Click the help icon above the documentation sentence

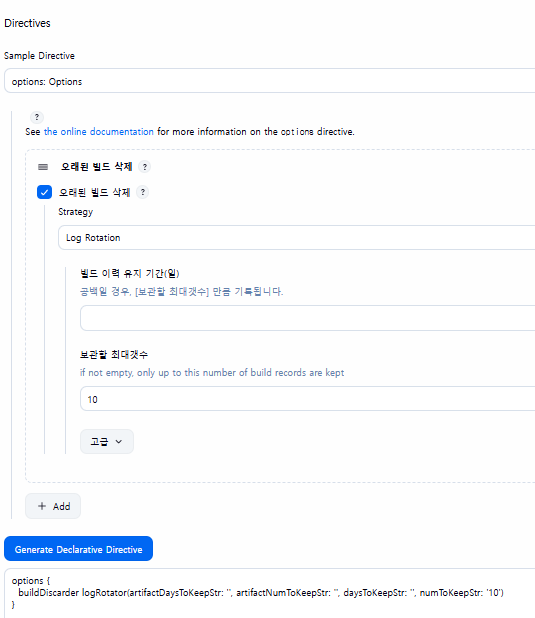[x=37, y=117]
